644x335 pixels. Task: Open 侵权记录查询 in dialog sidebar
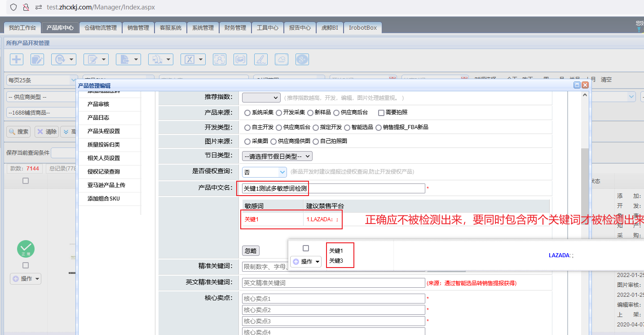[x=104, y=171]
